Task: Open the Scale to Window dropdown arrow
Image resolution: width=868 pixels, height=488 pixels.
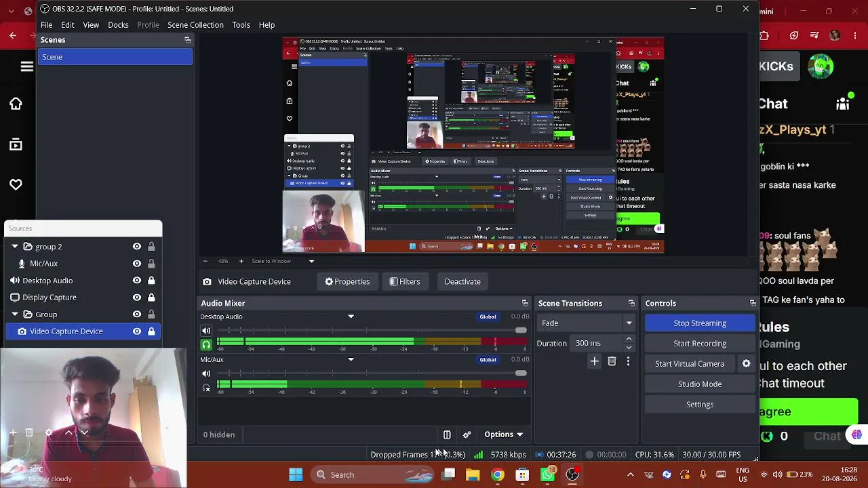Action: [x=311, y=261]
